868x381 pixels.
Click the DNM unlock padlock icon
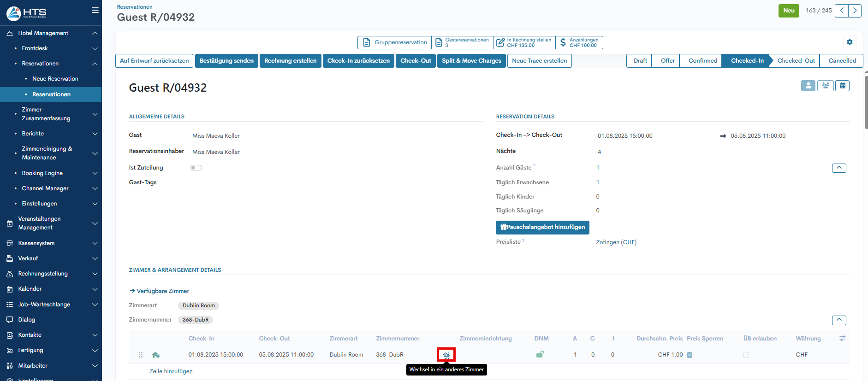pyautogui.click(x=540, y=354)
